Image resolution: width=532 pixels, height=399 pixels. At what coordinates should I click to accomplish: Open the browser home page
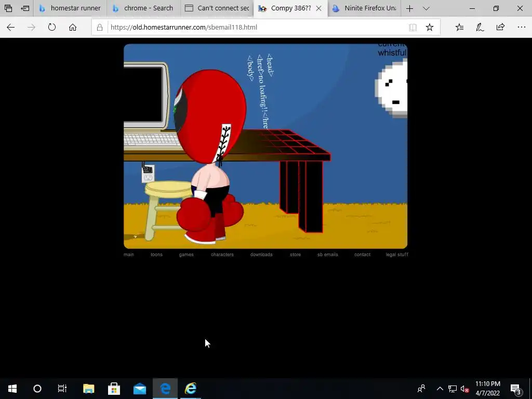pyautogui.click(x=73, y=27)
